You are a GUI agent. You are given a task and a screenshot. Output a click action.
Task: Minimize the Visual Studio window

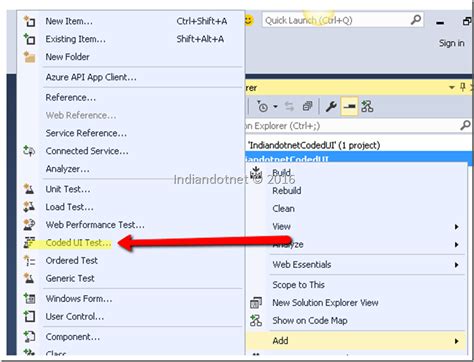coord(440,23)
